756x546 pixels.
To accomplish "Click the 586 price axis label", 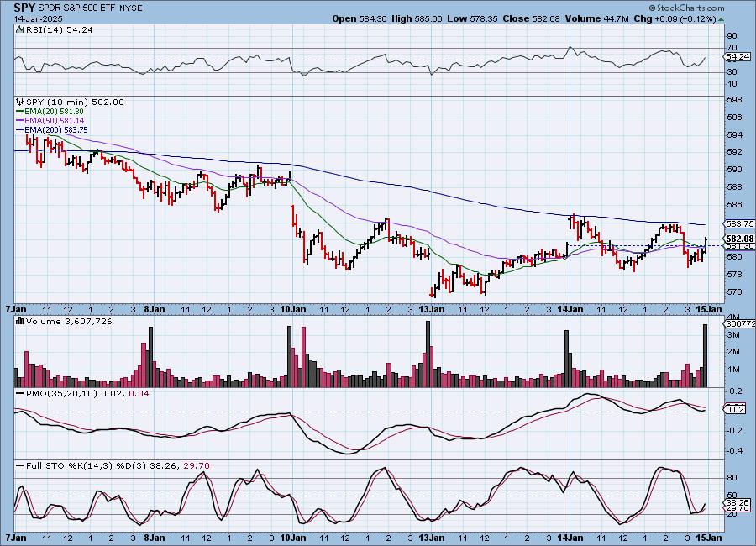I will click(x=735, y=204).
